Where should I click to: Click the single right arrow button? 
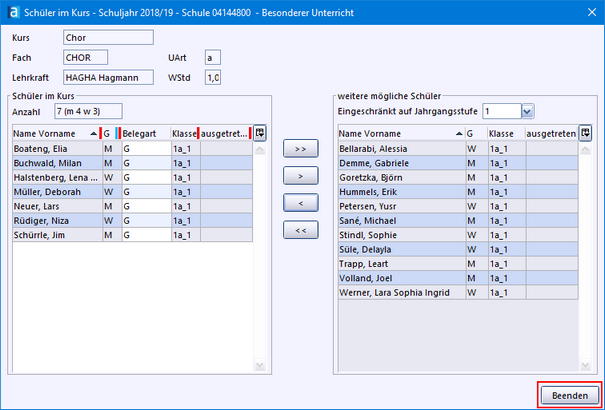(301, 176)
